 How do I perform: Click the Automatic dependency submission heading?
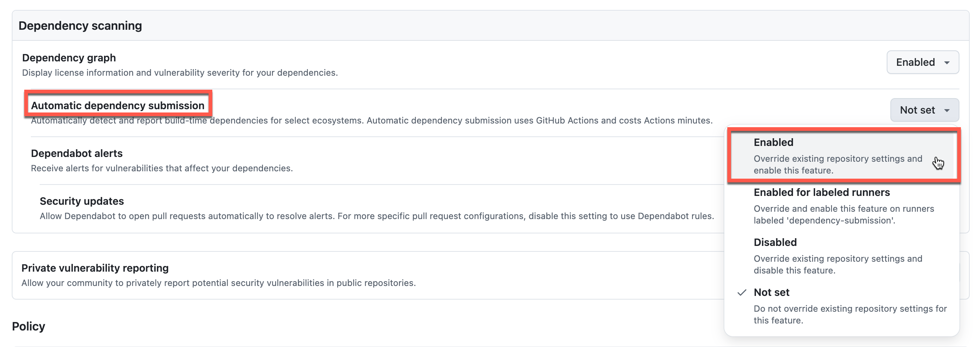[118, 105]
